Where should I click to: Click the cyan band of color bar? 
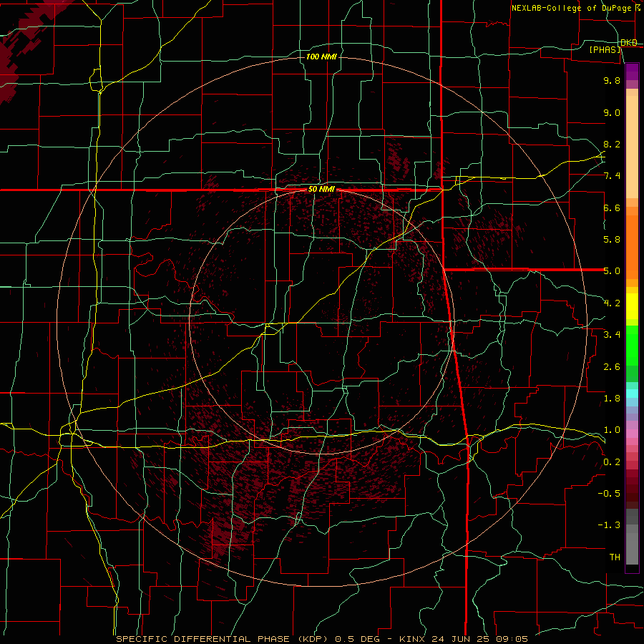[x=632, y=393]
